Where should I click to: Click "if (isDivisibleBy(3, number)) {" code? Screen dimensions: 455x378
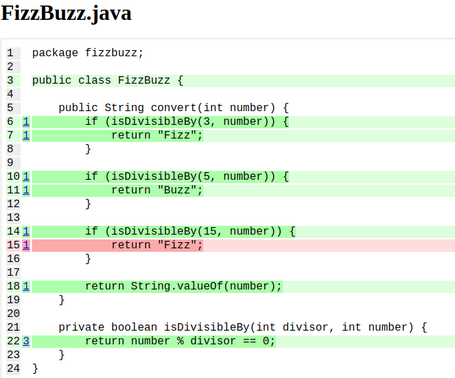click(187, 122)
